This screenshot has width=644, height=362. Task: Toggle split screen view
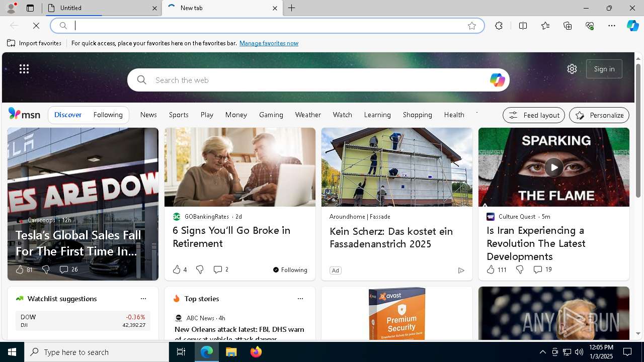point(523,26)
